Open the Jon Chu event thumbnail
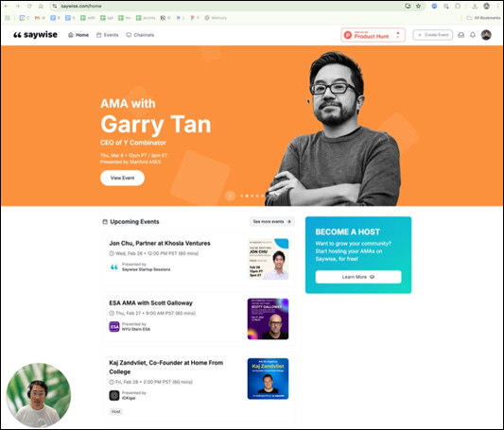The width and height of the screenshot is (504, 430). coord(268,259)
